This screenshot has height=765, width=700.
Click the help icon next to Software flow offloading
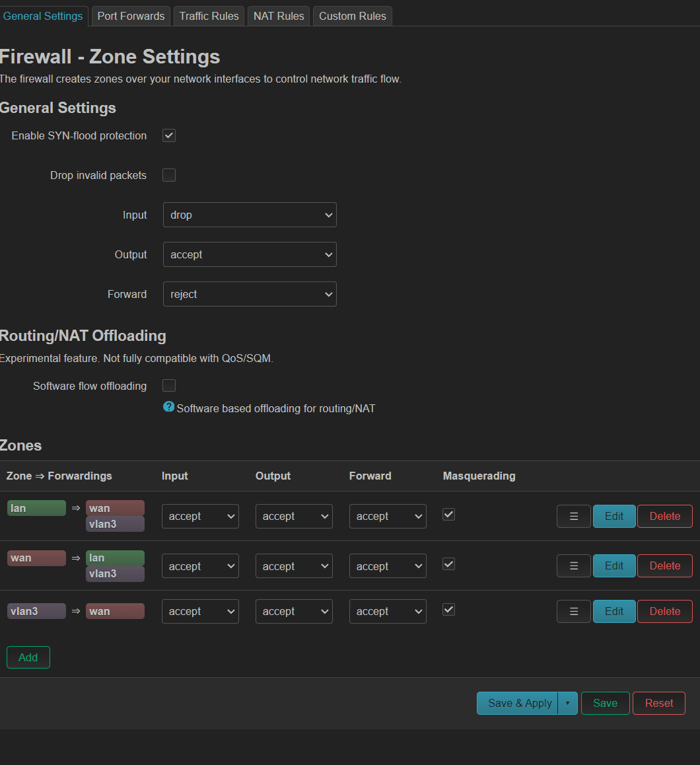(x=168, y=407)
